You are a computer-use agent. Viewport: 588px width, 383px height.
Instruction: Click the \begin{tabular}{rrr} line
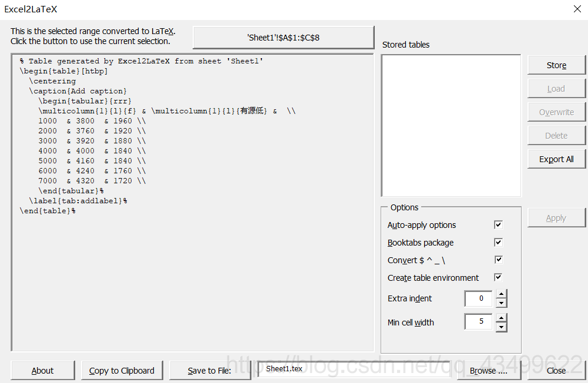point(85,101)
